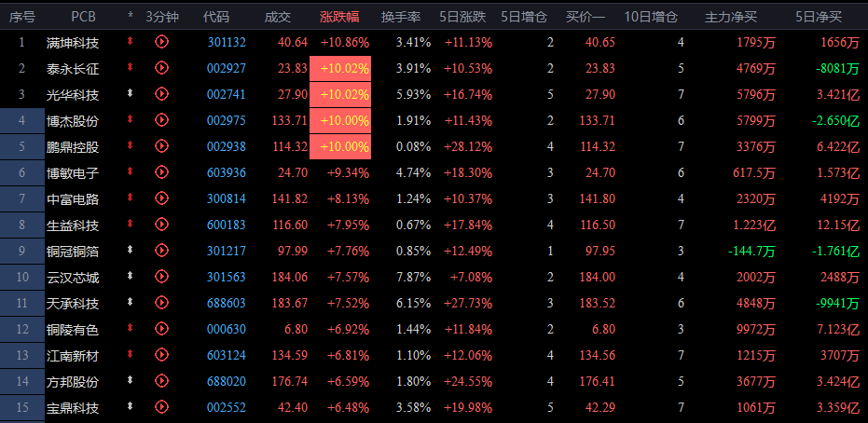Viewport: 868px width, 423px height.
Task: Click the +28.12% five-day change value
Action: (x=468, y=146)
